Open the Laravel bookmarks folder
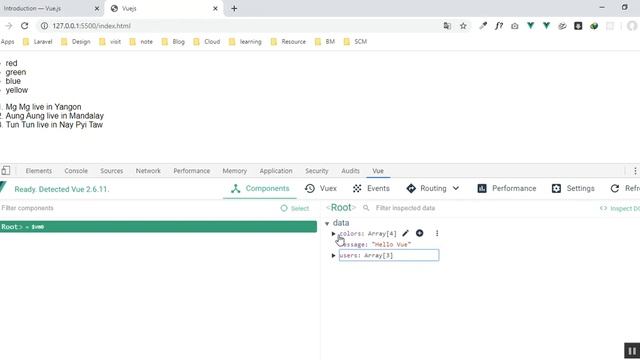The height and width of the screenshot is (360, 640). click(x=37, y=42)
